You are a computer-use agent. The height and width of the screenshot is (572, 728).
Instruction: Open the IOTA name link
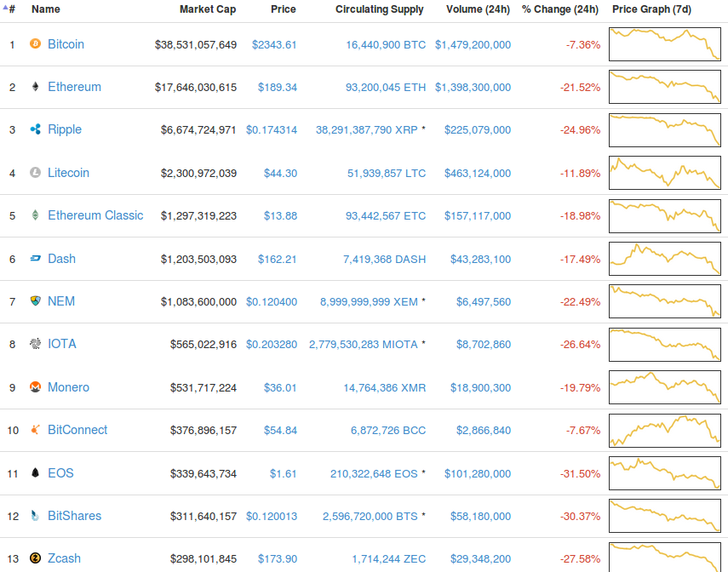coord(62,344)
